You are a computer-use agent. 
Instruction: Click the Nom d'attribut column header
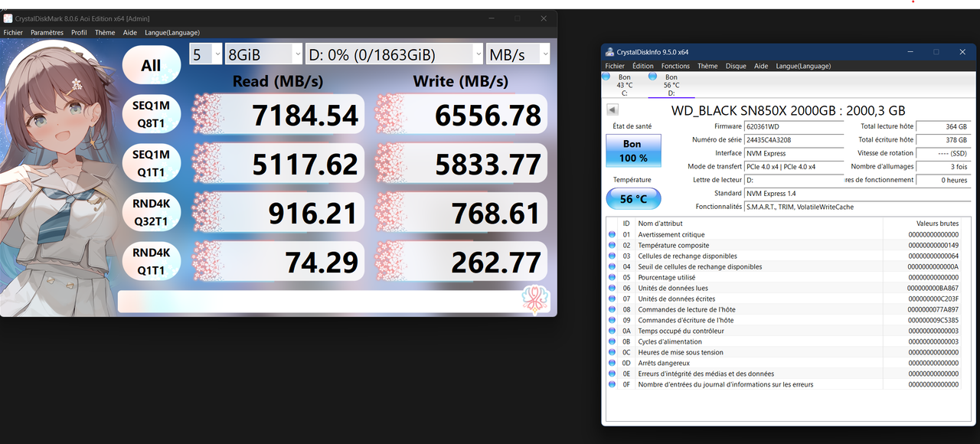point(759,223)
